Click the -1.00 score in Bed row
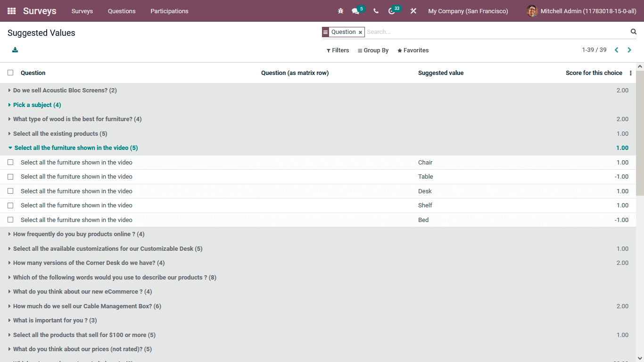Viewport: 644px width, 362px height. [x=621, y=220]
